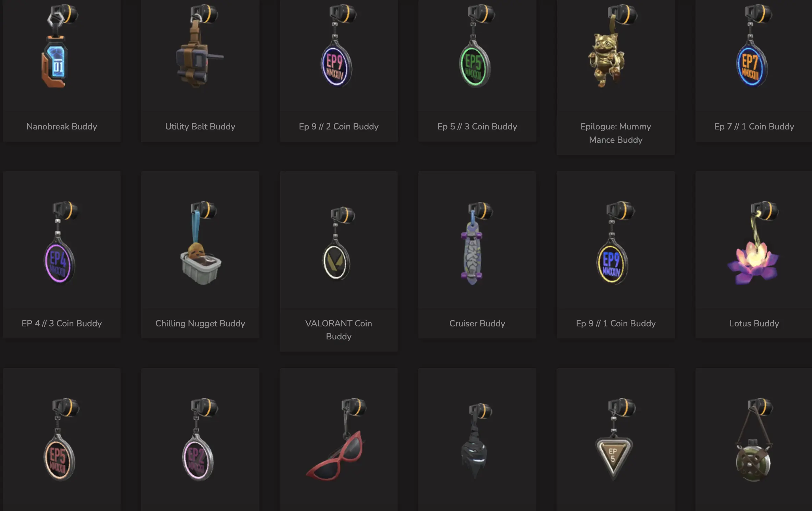Viewport: 812px width, 511px height.
Task: Click the round canteen flask buddy
Action: (754, 440)
